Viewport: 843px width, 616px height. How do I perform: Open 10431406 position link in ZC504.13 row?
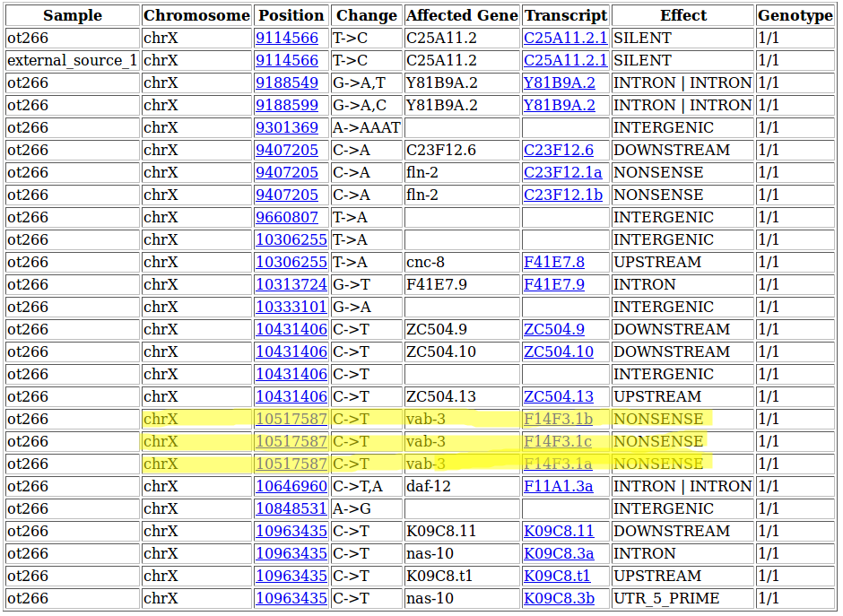[291, 396]
